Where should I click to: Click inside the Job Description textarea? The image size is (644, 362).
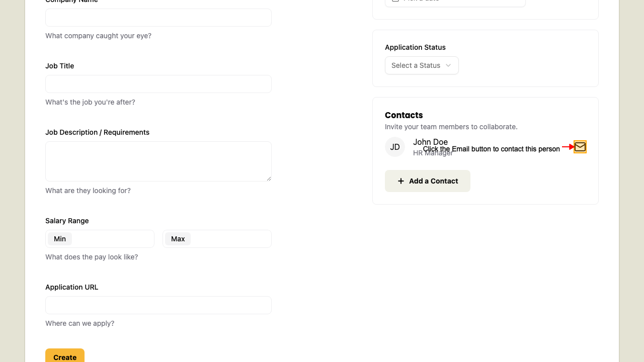[x=158, y=161]
